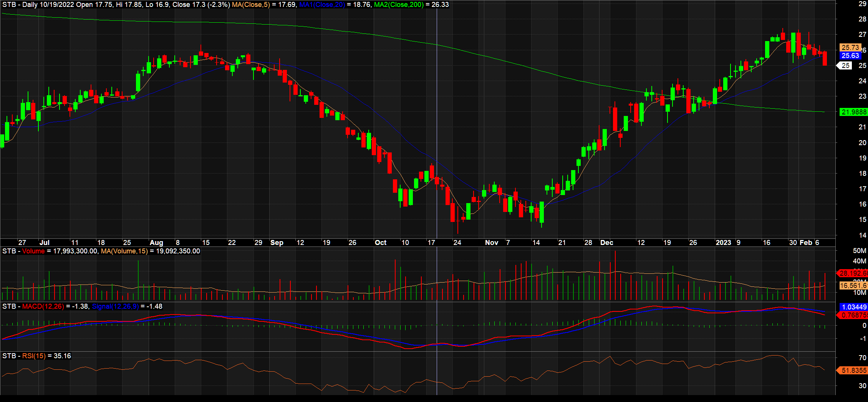Click the 40M label on volume axis

860,261
